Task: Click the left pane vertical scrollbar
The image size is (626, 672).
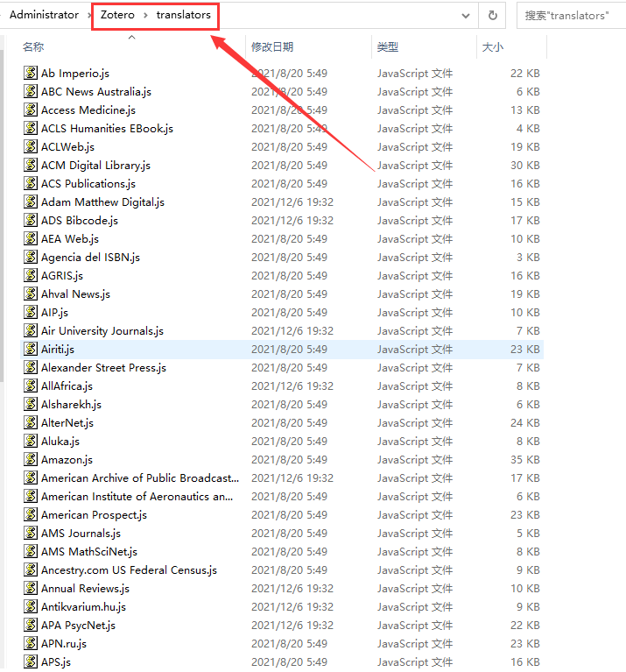Action: pyautogui.click(x=2, y=215)
